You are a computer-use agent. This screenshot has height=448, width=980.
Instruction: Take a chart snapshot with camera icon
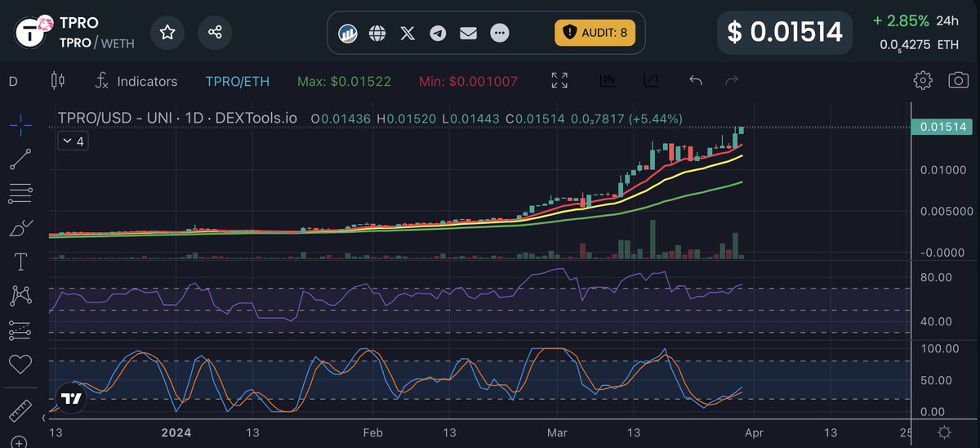(x=958, y=80)
